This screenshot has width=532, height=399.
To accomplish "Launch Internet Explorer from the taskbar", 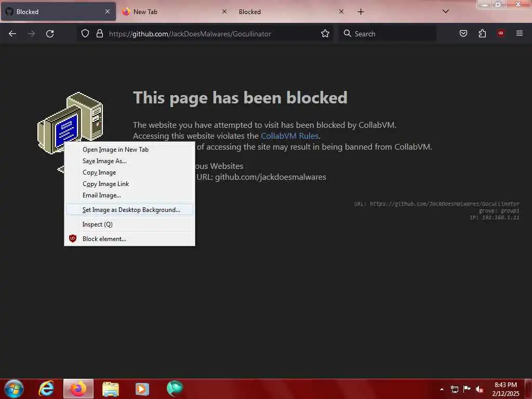I will tap(46, 389).
